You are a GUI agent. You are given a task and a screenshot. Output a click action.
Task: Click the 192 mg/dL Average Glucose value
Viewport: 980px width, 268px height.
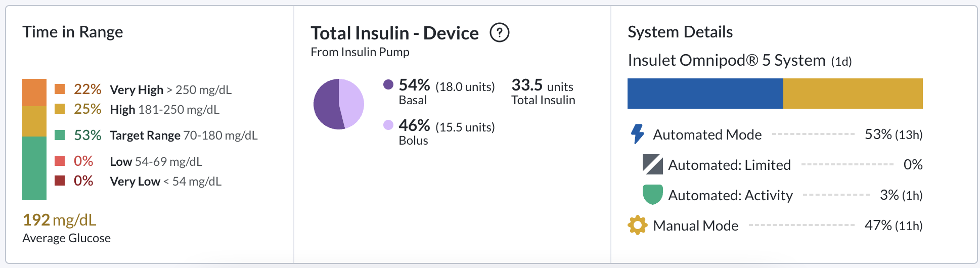(60, 220)
